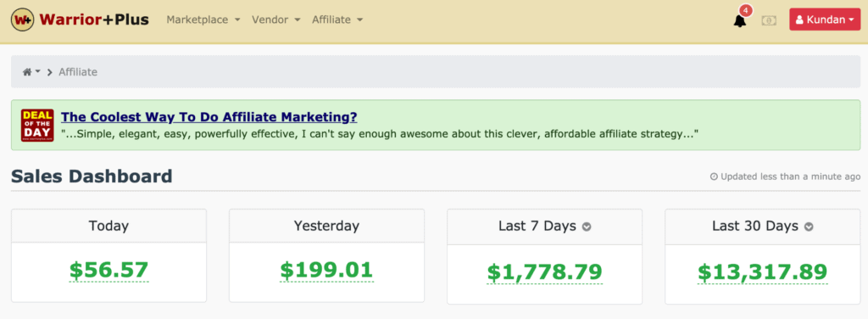Expand the Last 30 Days dropdown arrow
The width and height of the screenshot is (868, 319).
[809, 227]
